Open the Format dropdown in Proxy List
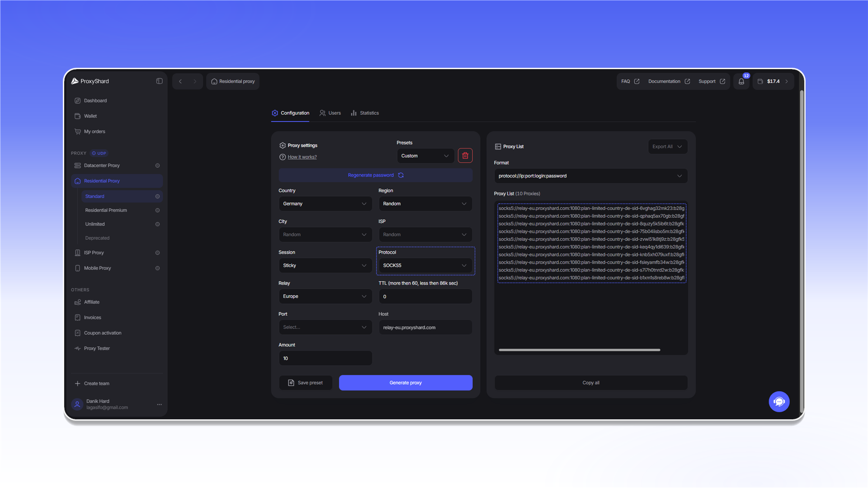The image size is (868, 488). coord(590,176)
